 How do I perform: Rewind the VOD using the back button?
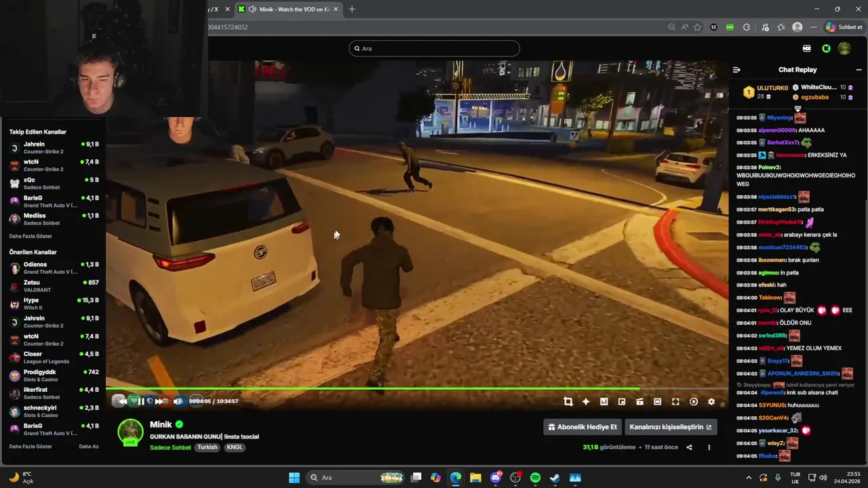point(121,401)
